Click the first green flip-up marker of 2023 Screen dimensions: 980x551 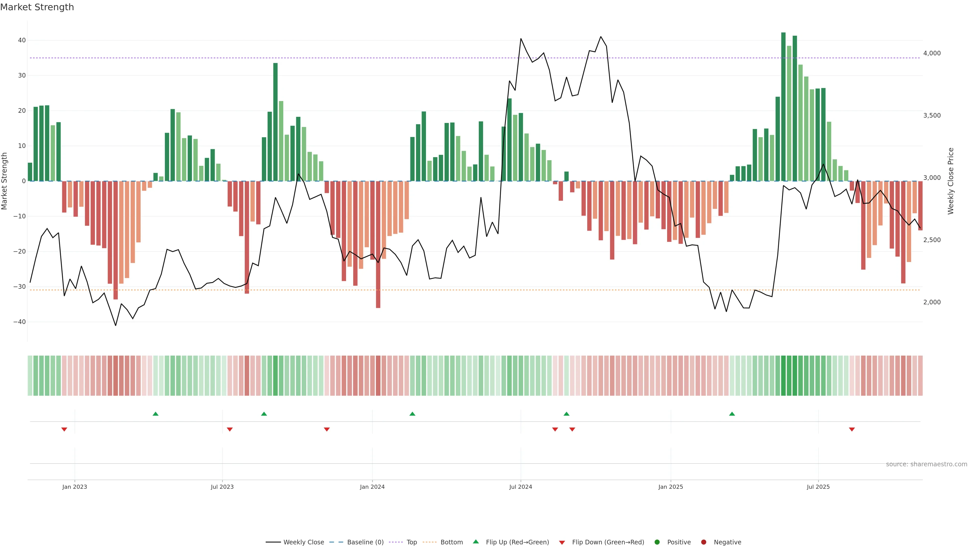click(x=155, y=414)
